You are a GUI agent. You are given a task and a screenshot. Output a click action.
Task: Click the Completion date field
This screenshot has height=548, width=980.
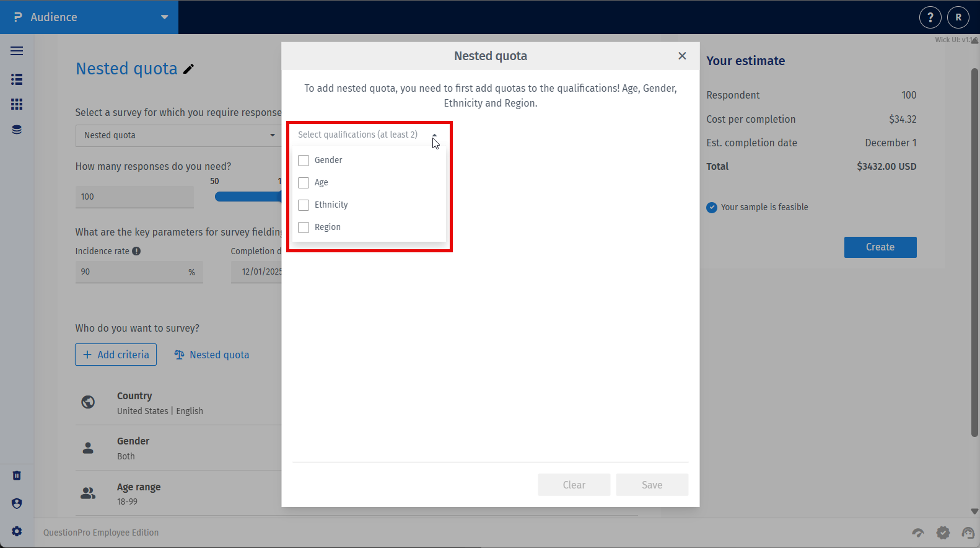pos(256,272)
